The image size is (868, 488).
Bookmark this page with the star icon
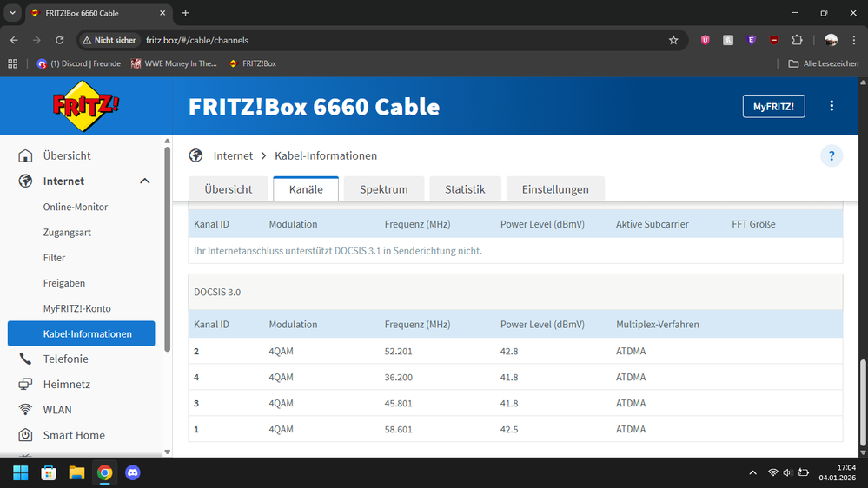coord(673,40)
